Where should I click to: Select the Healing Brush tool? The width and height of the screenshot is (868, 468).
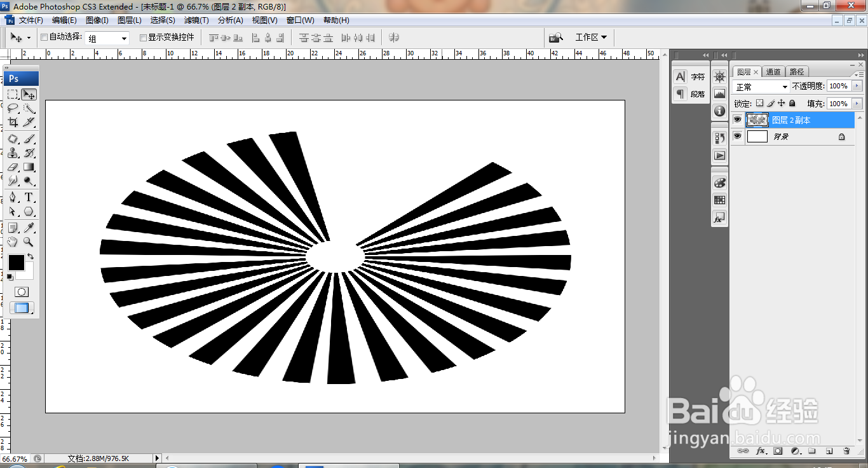click(13, 139)
